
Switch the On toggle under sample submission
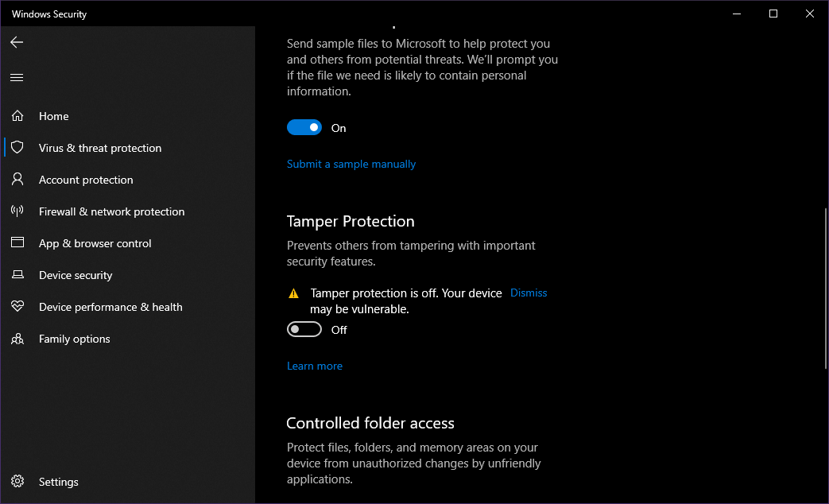click(x=304, y=127)
